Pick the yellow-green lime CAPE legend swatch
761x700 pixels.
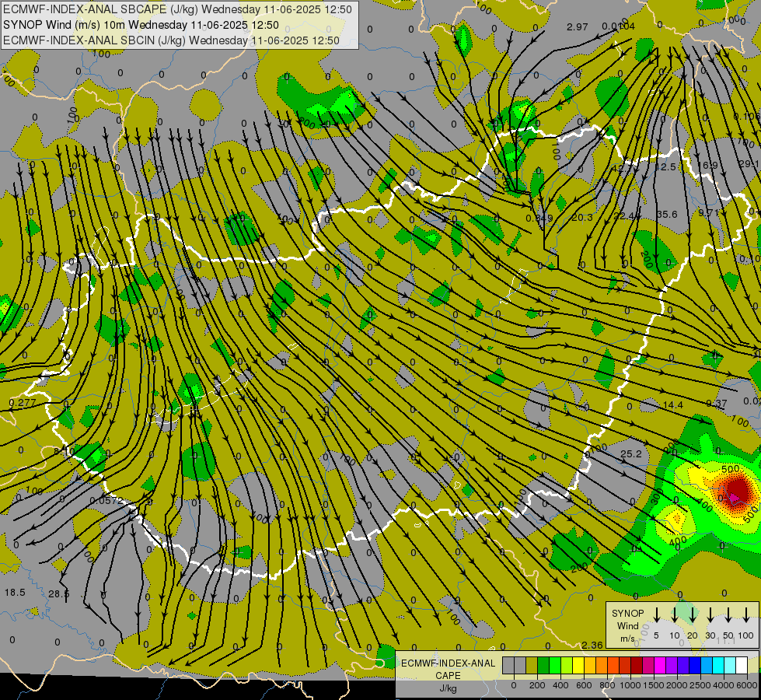click(567, 665)
